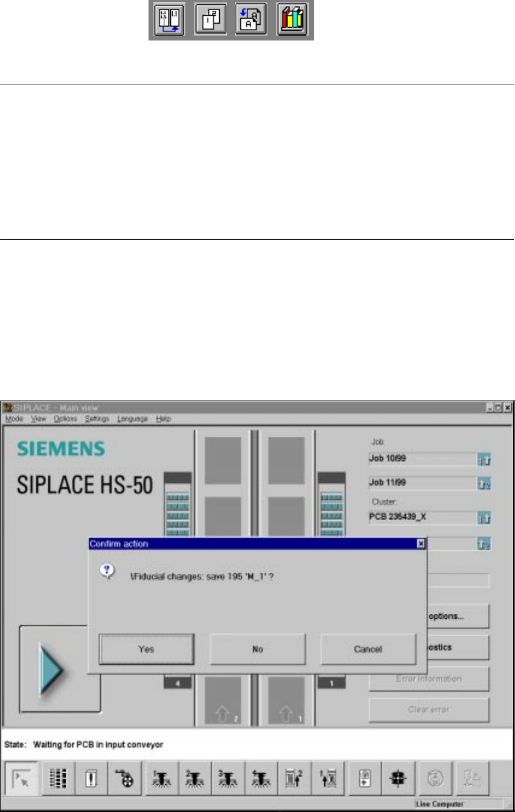Image resolution: width=515 pixels, height=812 pixels.
Task: Click the black crosshair fiducial toolbar icon
Action: coord(397,778)
